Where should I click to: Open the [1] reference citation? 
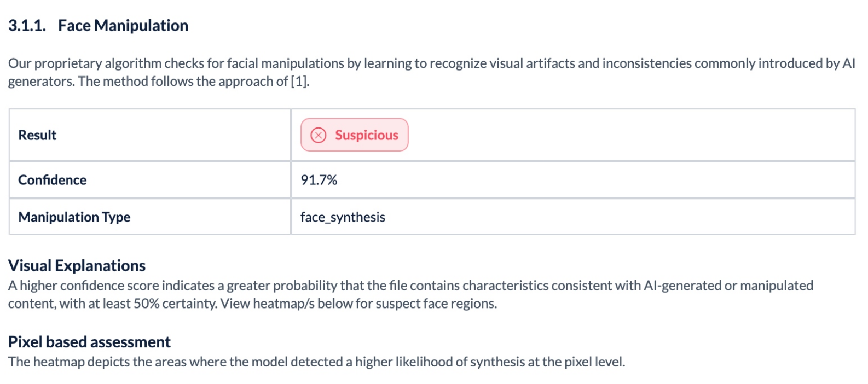click(x=299, y=82)
